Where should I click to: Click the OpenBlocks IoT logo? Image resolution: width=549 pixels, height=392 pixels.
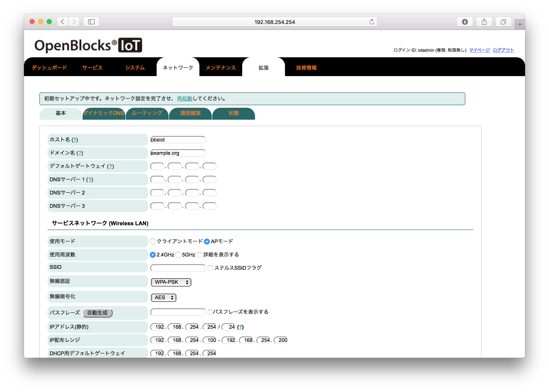pyautogui.click(x=88, y=45)
